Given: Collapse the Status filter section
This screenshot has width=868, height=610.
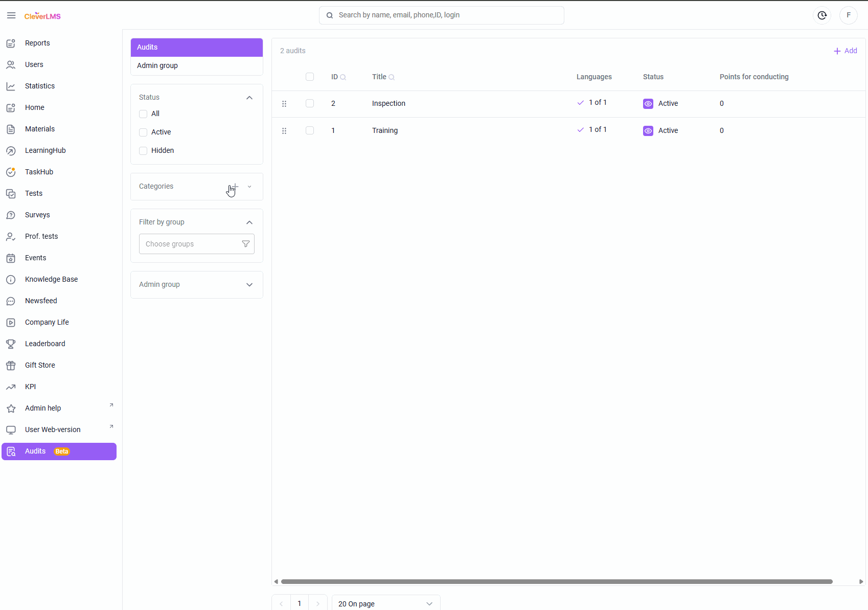Looking at the screenshot, I should click(x=249, y=98).
